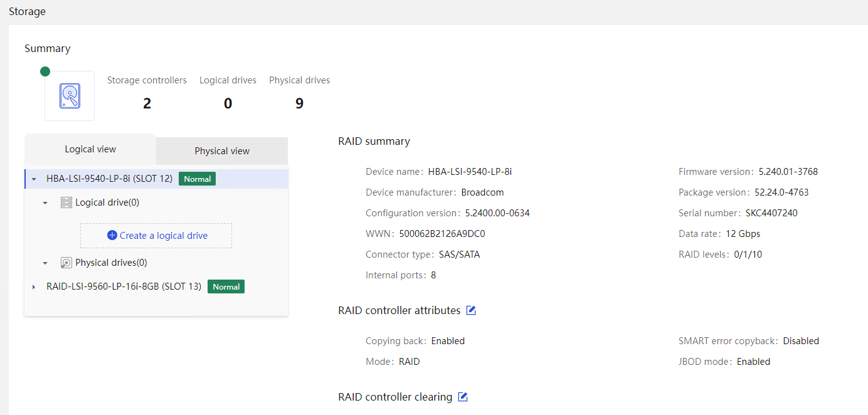
Task: Click the Storage controllers count 2
Action: (x=147, y=103)
